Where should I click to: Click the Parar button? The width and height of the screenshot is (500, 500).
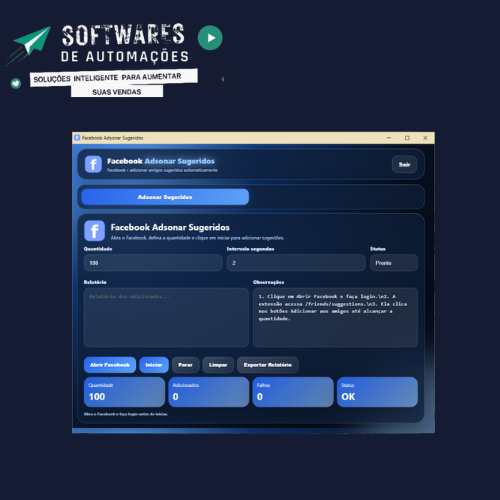(186, 365)
